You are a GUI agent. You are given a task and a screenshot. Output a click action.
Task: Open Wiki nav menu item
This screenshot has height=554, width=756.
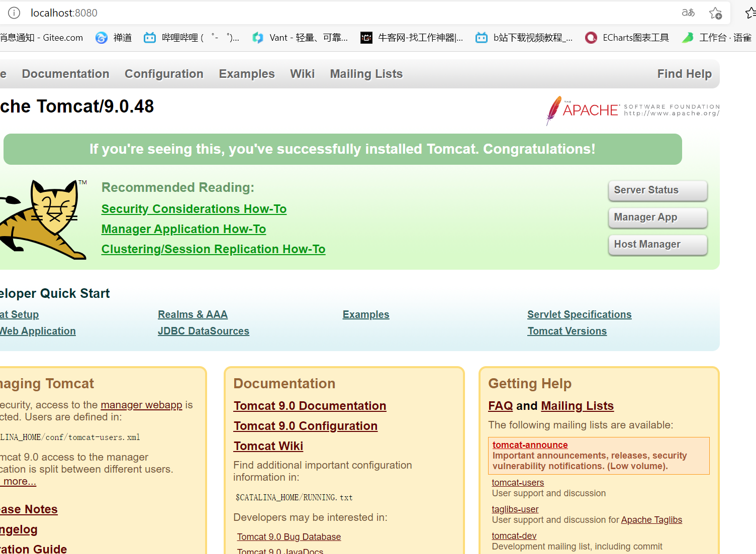click(x=302, y=74)
